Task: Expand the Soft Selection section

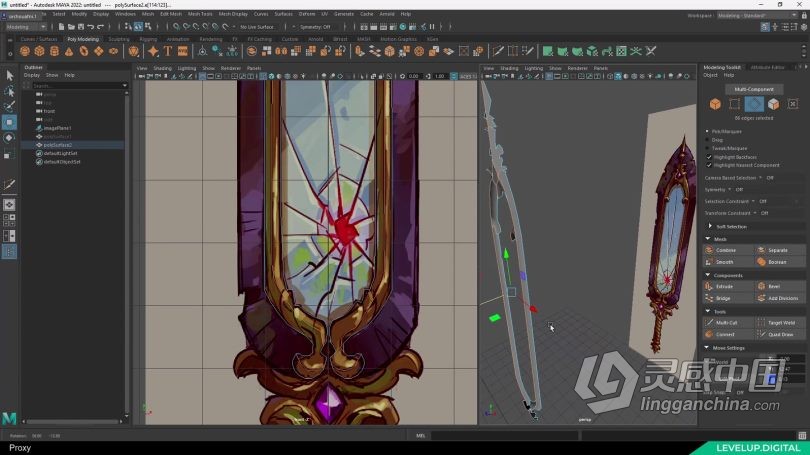Action: [710, 226]
